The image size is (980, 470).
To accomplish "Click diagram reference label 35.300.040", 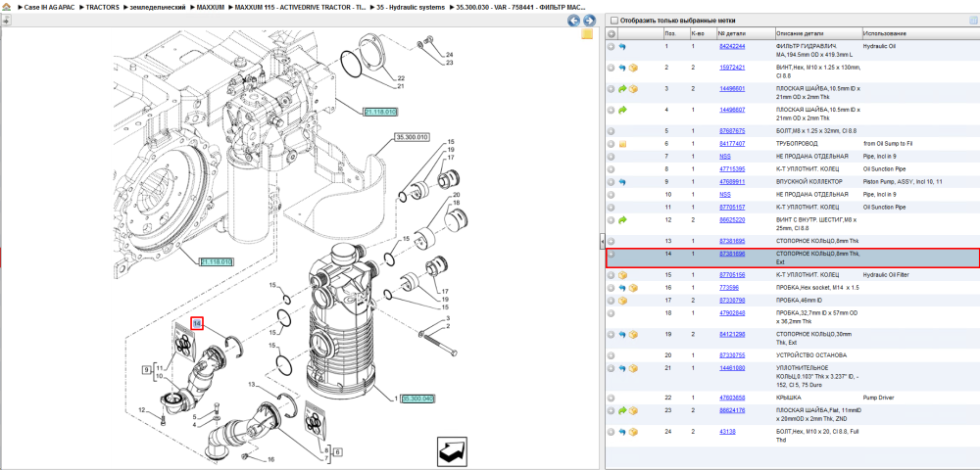I will point(417,399).
